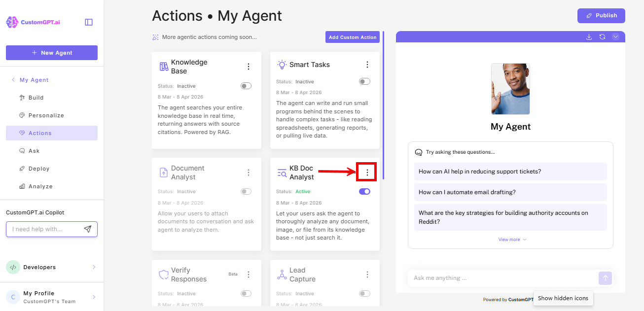Open Verify Responses three-dot menu
Screen dimensions: 644x311
249,275
